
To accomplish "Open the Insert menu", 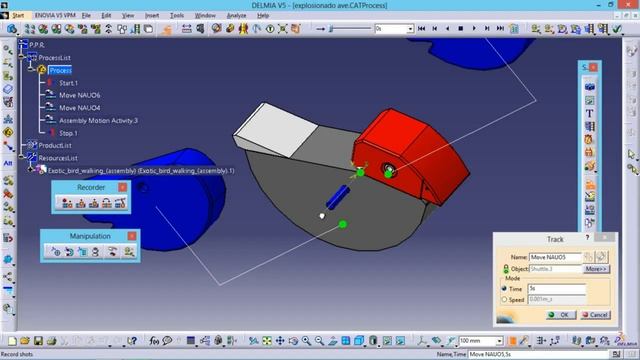I will 152,16.
